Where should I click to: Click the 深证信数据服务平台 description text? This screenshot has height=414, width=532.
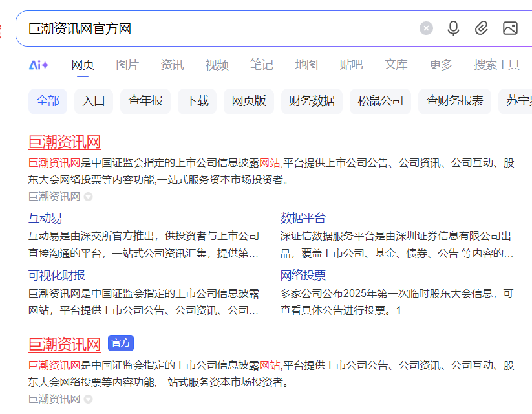(x=396, y=245)
